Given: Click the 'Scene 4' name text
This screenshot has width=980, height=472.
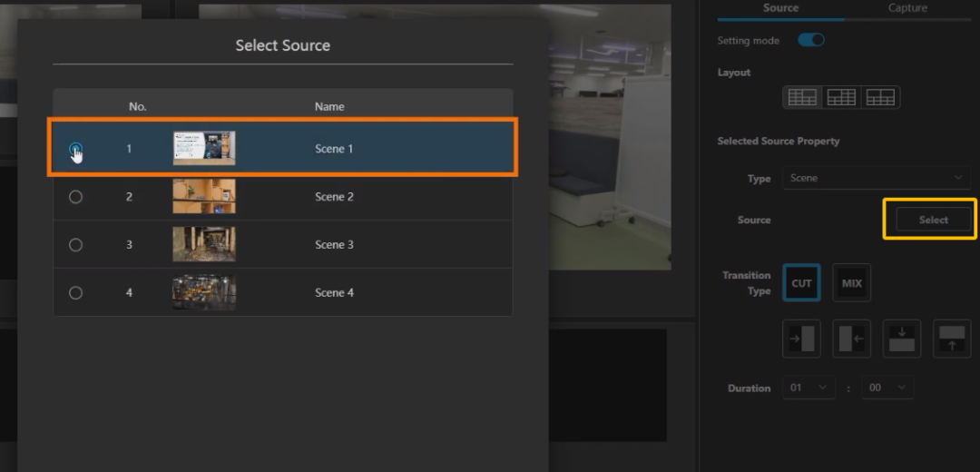Looking at the screenshot, I should pyautogui.click(x=334, y=292).
